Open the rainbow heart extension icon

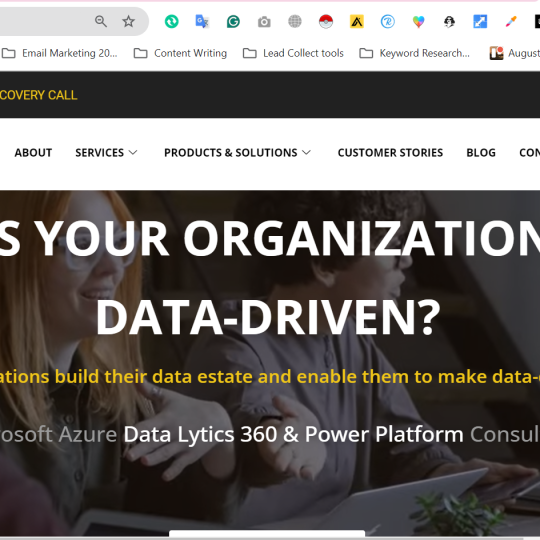coord(418,22)
